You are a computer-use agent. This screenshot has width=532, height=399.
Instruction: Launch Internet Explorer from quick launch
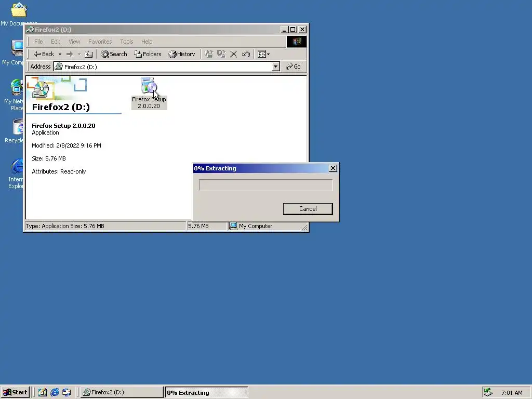(55, 393)
